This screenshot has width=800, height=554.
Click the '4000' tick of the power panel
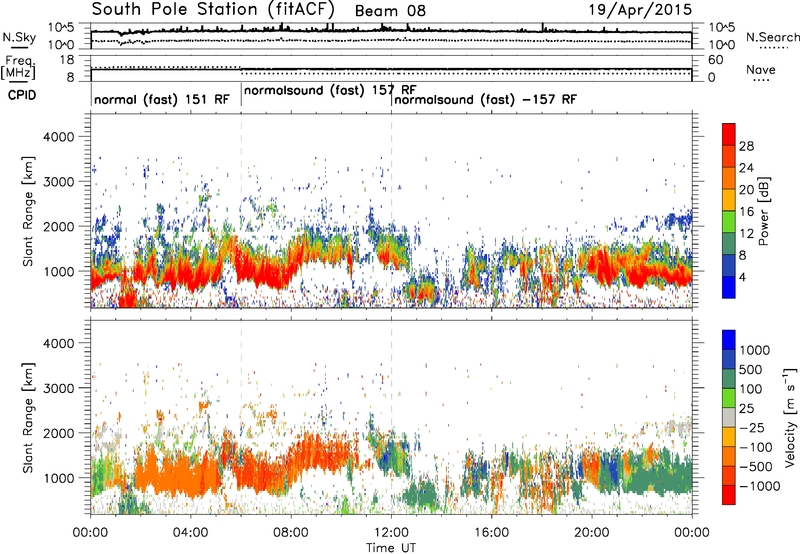tap(59, 137)
